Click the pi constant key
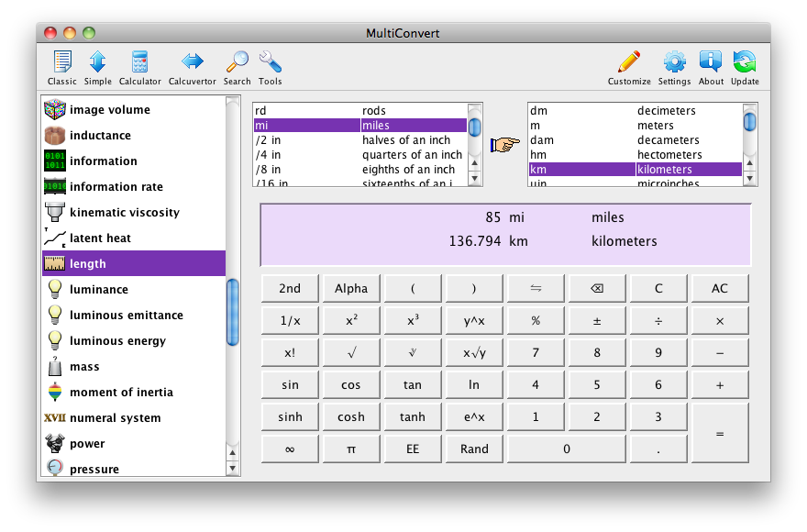Screen dimensions: 807x532 351,449
